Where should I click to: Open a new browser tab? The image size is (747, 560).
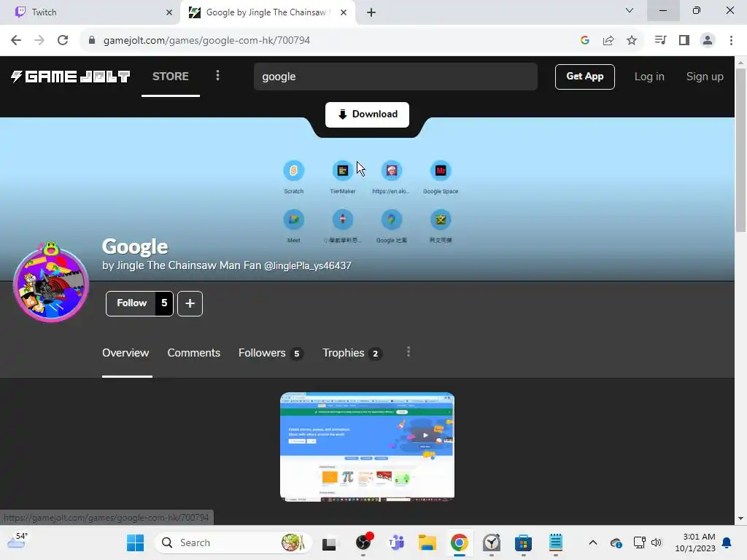[x=371, y=12]
